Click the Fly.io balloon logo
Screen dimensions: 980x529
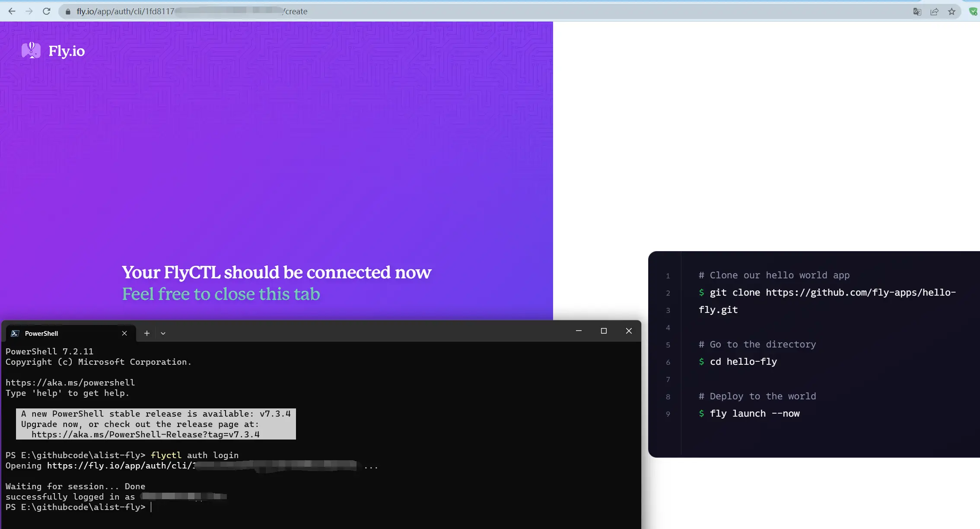[x=31, y=50]
